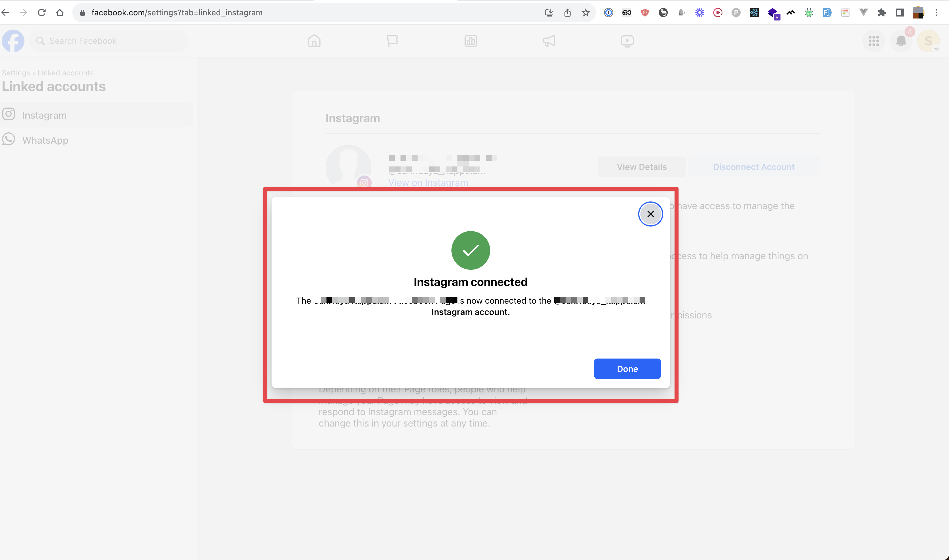Open the Home icon in top navigation
This screenshot has height=560, width=949.
(314, 41)
